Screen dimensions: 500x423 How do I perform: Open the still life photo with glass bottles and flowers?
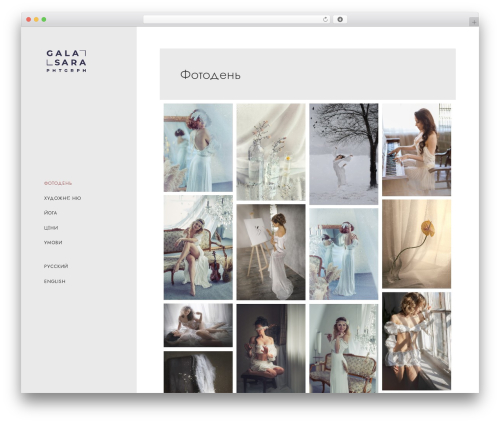pyautogui.click(x=271, y=152)
